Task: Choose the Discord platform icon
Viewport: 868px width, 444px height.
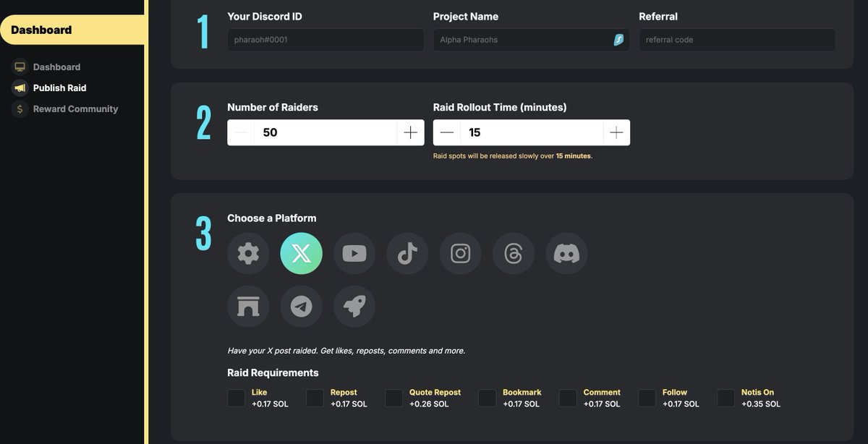Action: point(566,253)
